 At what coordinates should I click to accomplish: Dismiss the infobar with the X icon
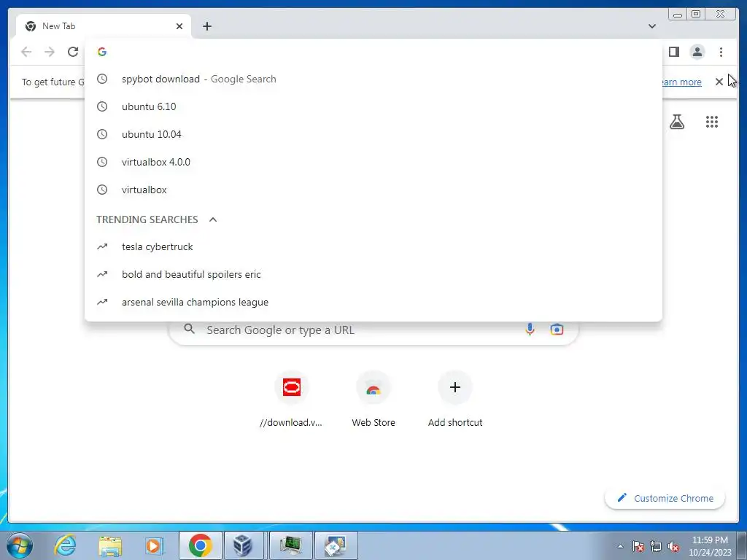coord(719,82)
